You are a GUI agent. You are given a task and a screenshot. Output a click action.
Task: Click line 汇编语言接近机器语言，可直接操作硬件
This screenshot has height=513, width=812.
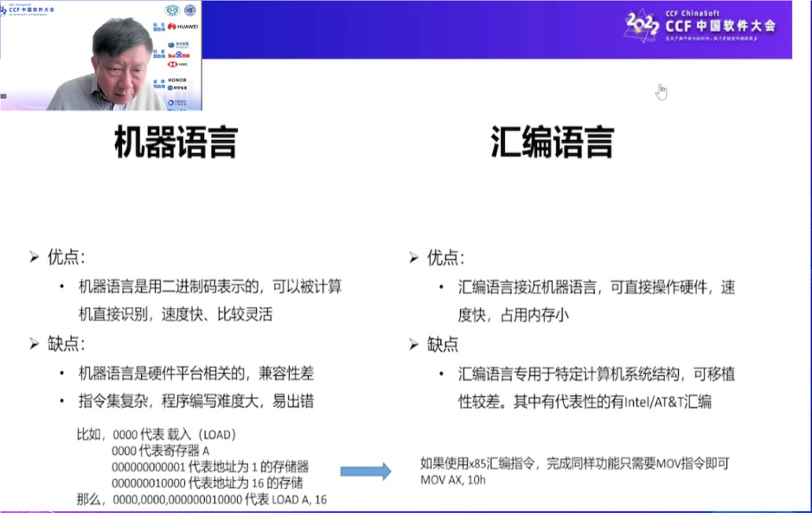tap(596, 287)
